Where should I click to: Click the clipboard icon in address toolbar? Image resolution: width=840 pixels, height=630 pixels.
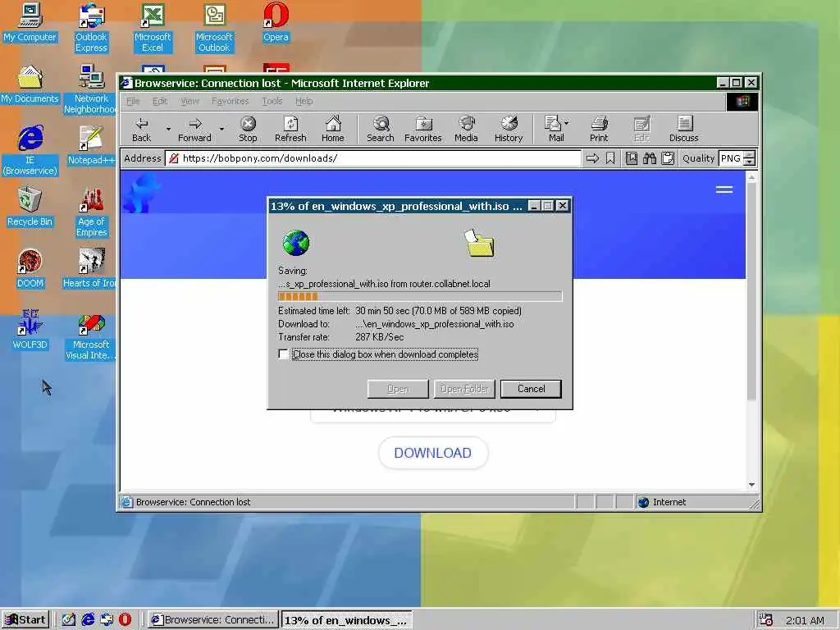pos(668,158)
